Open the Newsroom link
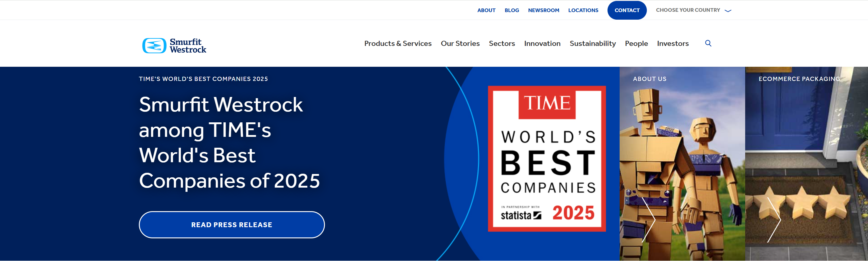This screenshot has width=868, height=261. (543, 10)
